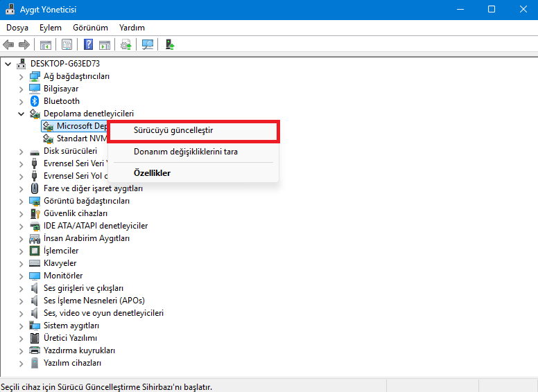Select IDE ATA/ATAPI denetleyiciler label
This screenshot has width=538, height=392.
click(x=96, y=226)
